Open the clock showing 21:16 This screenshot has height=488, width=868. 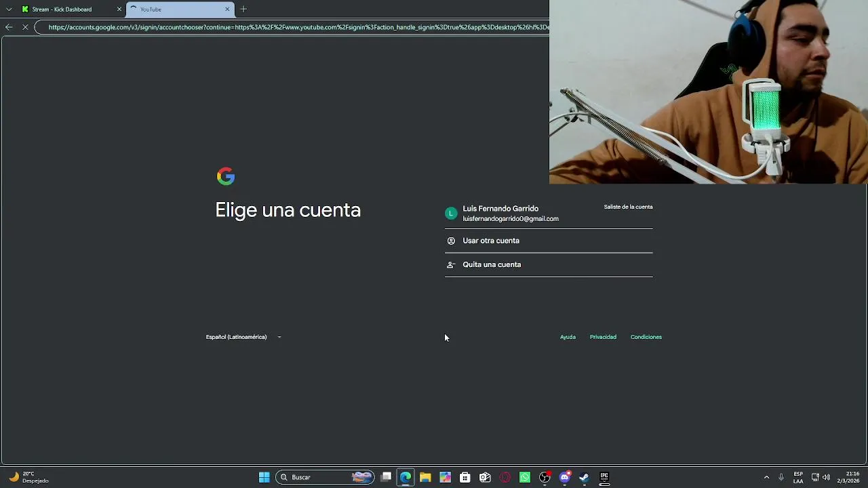point(848,477)
